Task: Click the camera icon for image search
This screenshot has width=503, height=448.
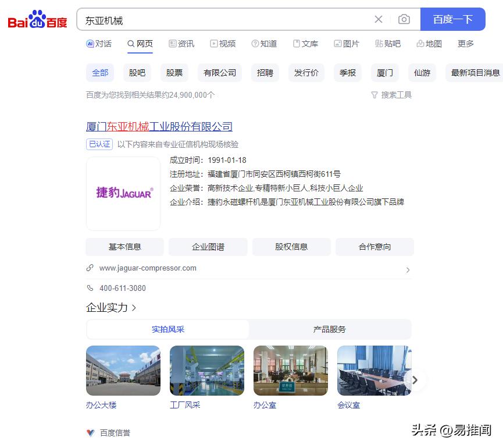Action: click(x=404, y=19)
